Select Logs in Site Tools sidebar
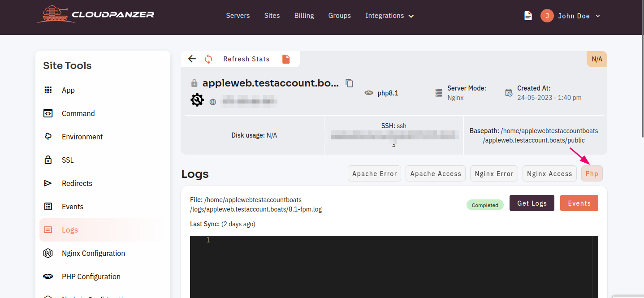 [103, 230]
